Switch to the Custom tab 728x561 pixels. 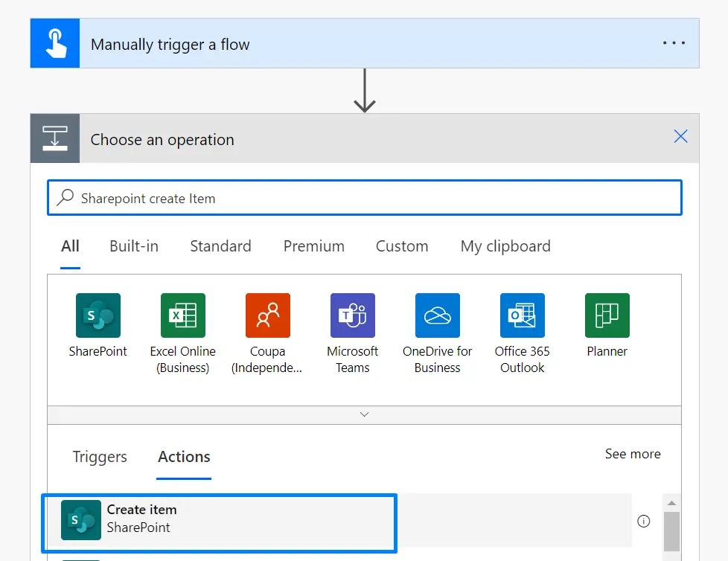tap(402, 246)
